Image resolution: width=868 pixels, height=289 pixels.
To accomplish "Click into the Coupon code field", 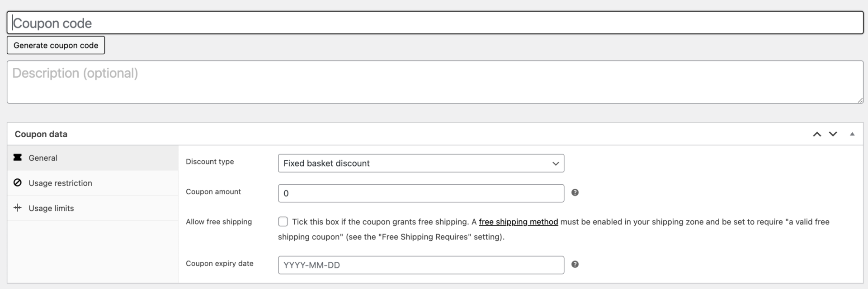I will pos(434,23).
